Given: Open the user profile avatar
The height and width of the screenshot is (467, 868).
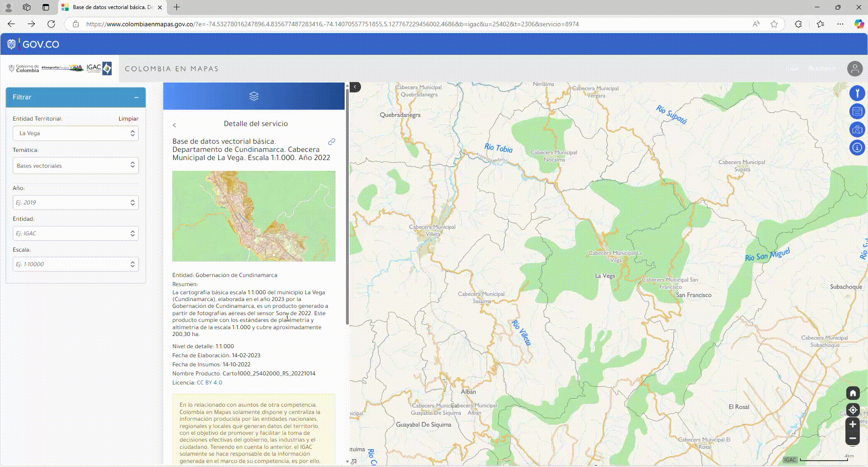Looking at the screenshot, I should [854, 69].
